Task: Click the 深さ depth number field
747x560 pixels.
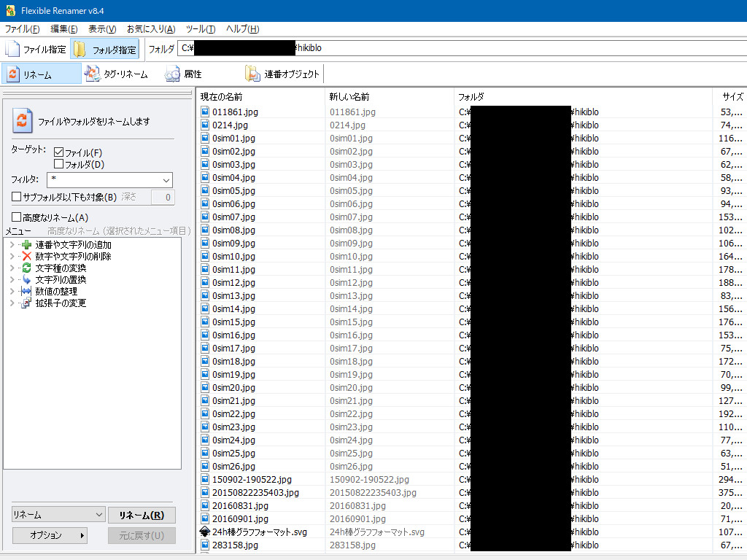Action: (163, 197)
